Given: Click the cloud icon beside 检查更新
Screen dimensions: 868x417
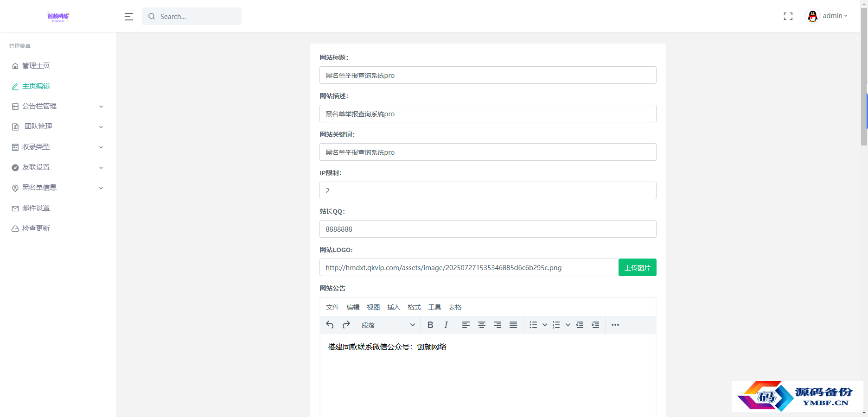Looking at the screenshot, I should point(15,229).
